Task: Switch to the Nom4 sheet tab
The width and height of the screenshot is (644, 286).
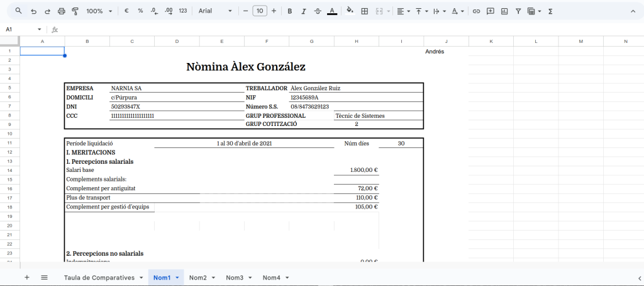Action: coord(272,277)
